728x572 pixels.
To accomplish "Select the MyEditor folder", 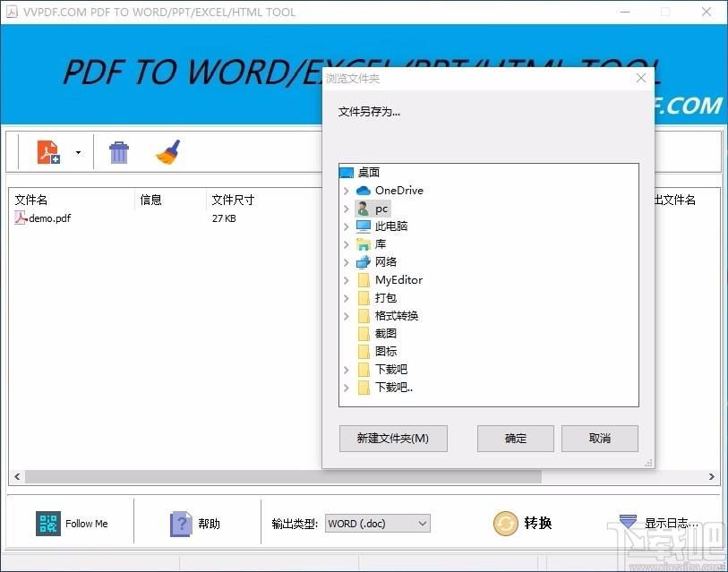I will [398, 280].
